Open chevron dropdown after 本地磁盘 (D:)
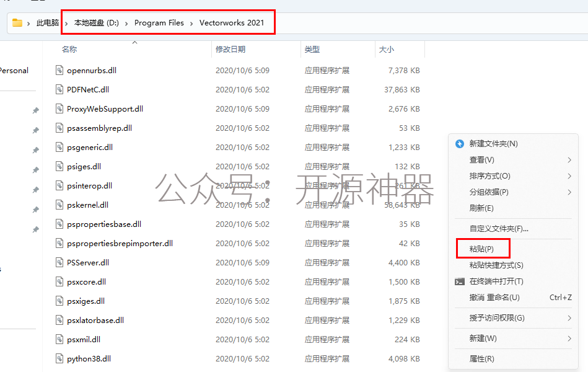This screenshot has height=372, width=588. pos(126,24)
